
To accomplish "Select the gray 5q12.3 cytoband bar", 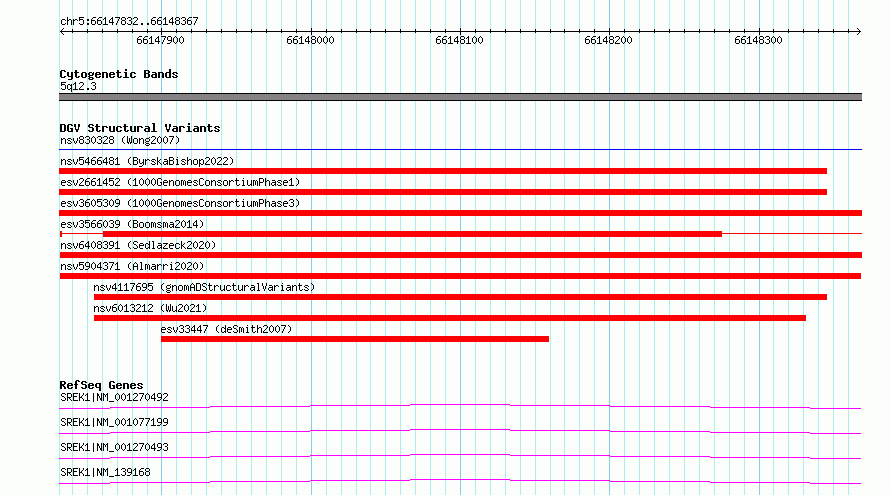I will [x=460, y=97].
